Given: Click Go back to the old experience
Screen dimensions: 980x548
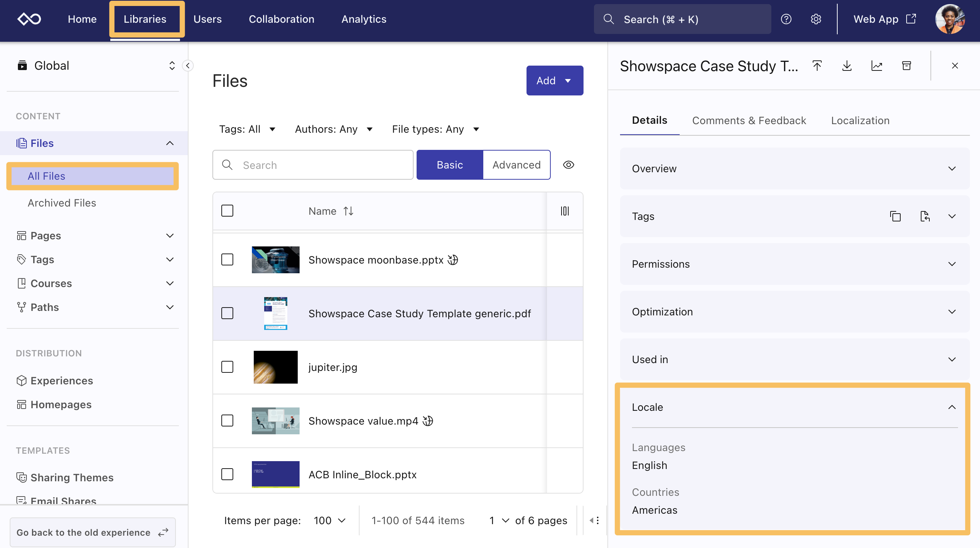Looking at the screenshot, I should [92, 532].
